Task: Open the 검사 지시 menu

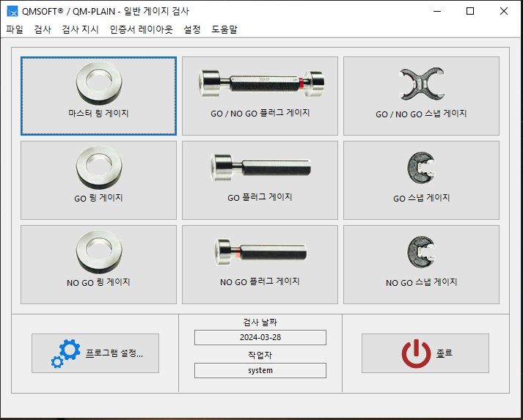Action: click(81, 29)
